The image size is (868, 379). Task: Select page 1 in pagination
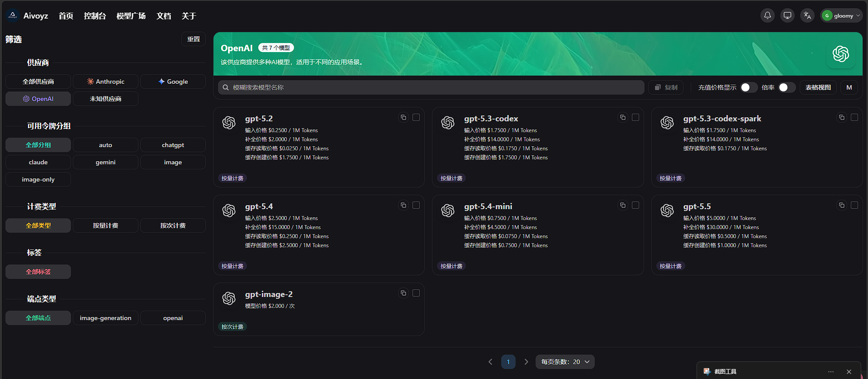[x=508, y=362]
